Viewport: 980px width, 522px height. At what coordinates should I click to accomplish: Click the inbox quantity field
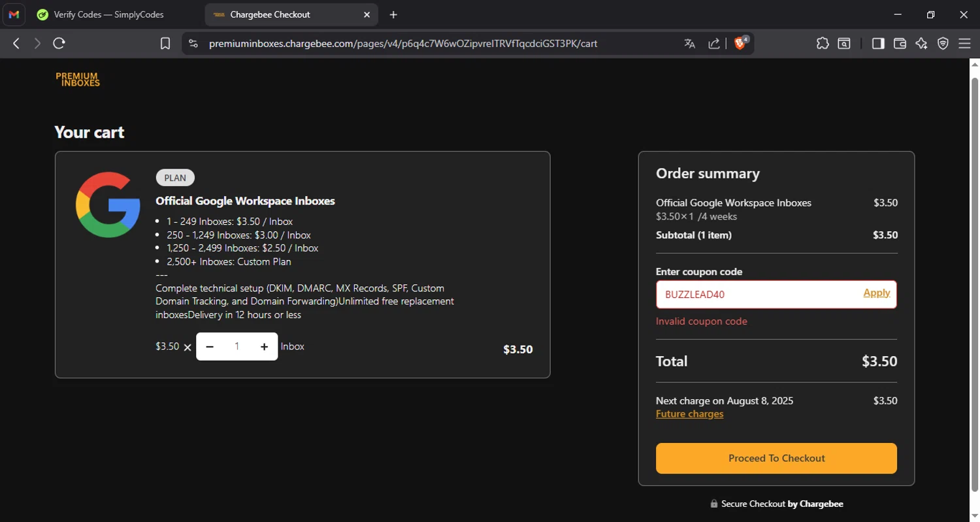click(237, 346)
